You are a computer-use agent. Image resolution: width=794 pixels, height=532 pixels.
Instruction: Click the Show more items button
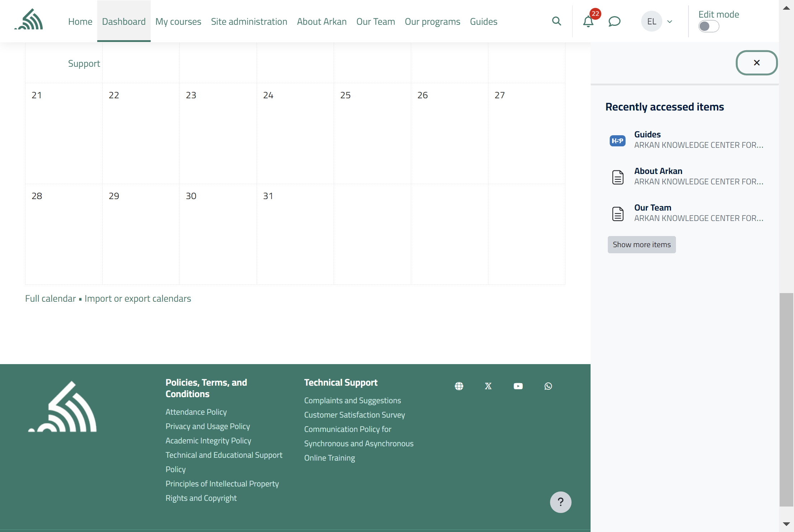[642, 245]
